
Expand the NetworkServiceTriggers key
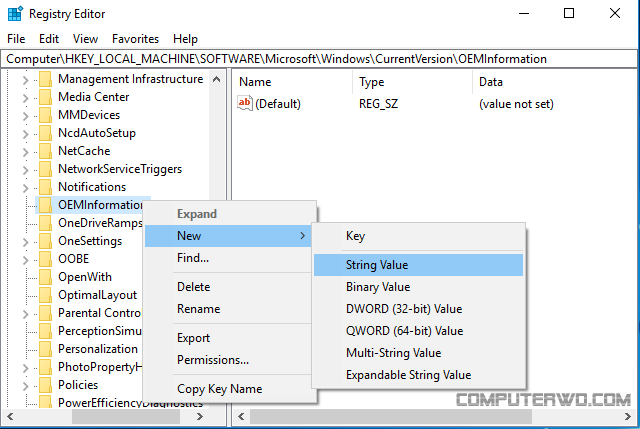click(25, 170)
